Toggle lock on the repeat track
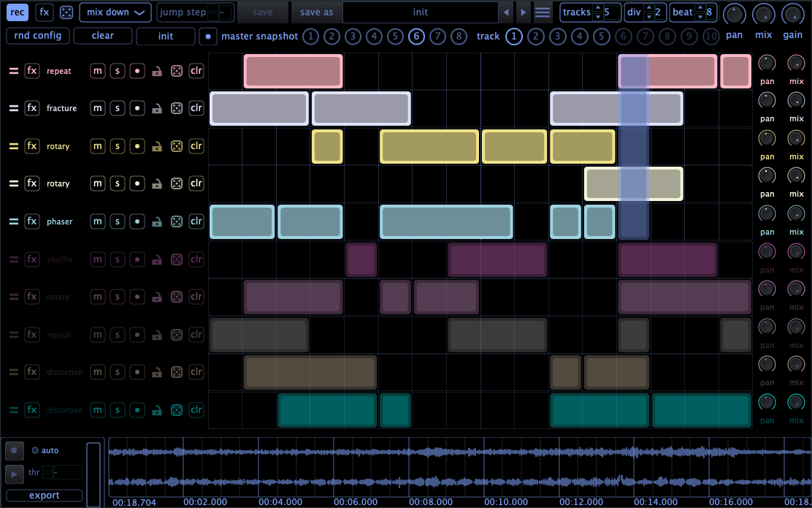812x508 pixels. 156,71
